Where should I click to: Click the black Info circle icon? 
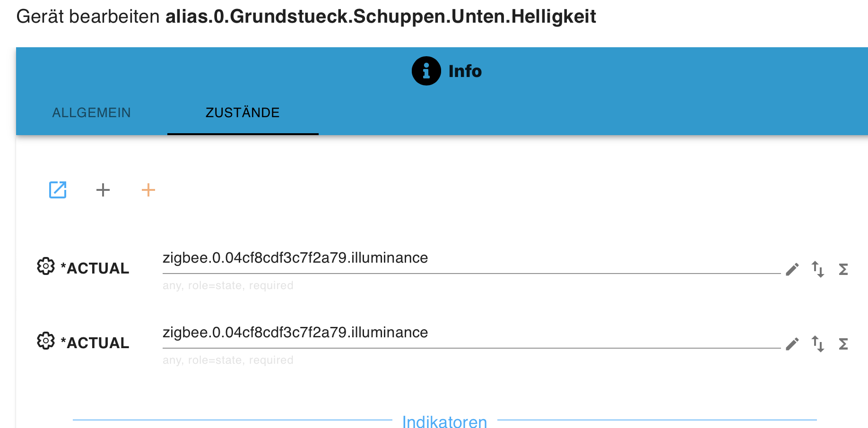click(x=426, y=71)
